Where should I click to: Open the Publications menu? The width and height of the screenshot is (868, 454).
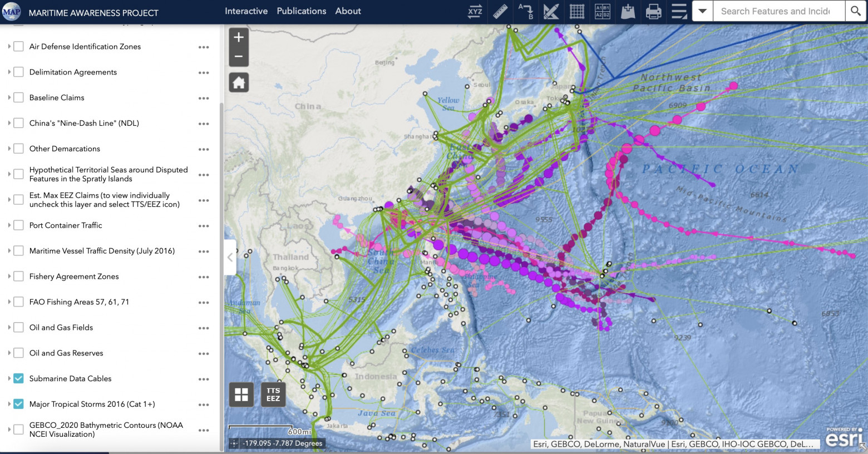click(302, 11)
